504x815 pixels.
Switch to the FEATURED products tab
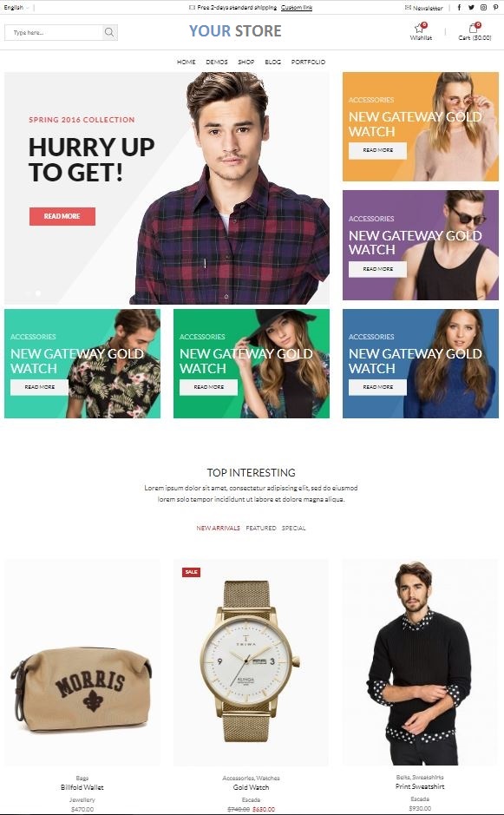(x=261, y=528)
